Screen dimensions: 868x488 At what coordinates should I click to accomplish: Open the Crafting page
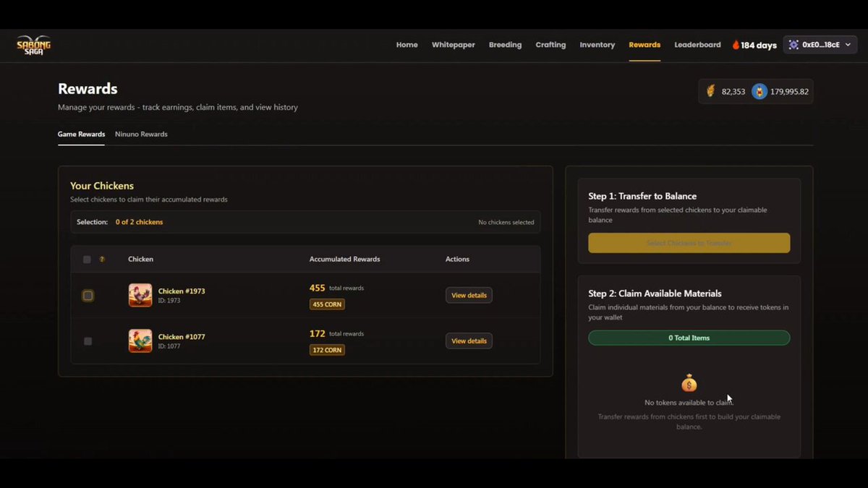tap(550, 45)
